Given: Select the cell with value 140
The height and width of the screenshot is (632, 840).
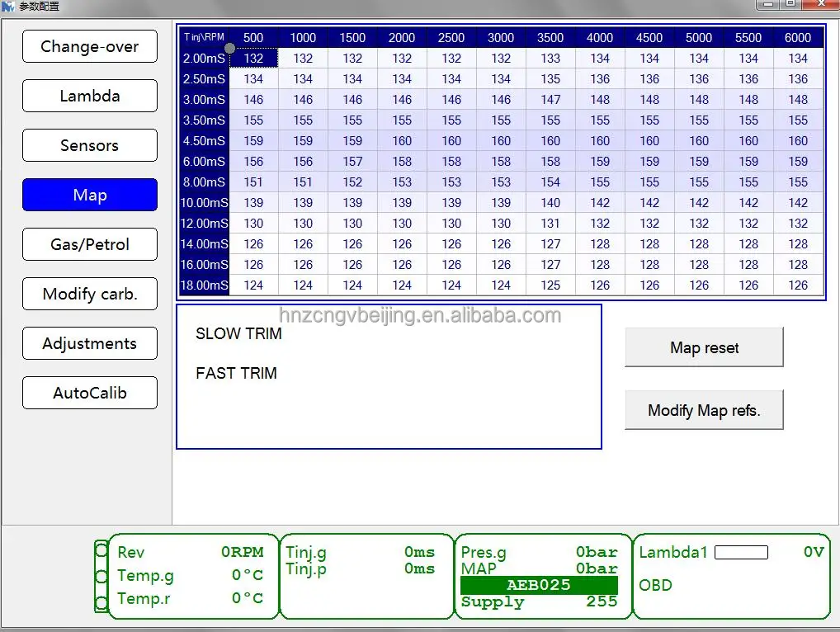Looking at the screenshot, I should [x=550, y=203].
